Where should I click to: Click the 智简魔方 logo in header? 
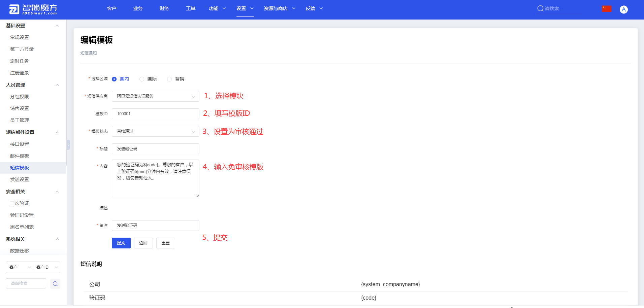pos(33,9)
